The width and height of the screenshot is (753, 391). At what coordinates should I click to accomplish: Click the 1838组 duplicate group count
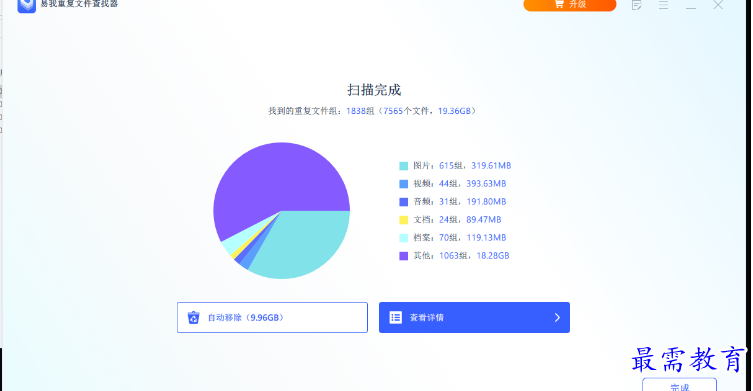360,111
